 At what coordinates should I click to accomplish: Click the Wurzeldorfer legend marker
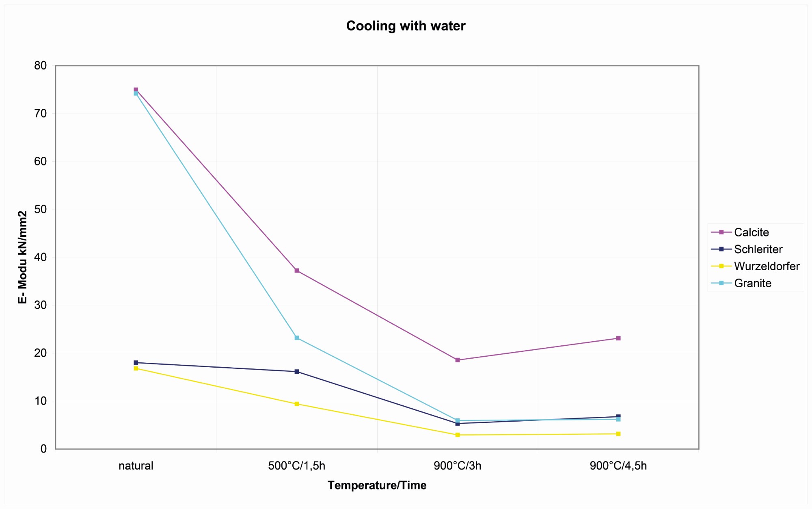[x=721, y=266]
